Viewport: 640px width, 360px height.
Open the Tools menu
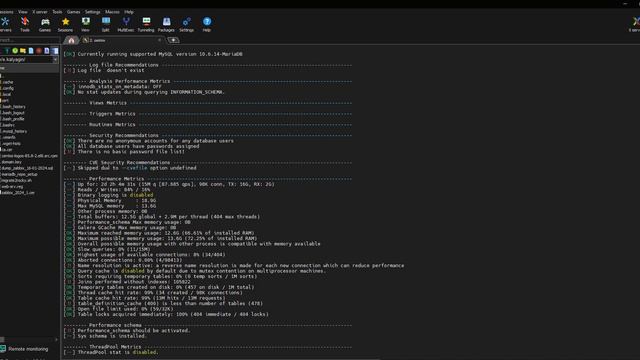(57, 12)
